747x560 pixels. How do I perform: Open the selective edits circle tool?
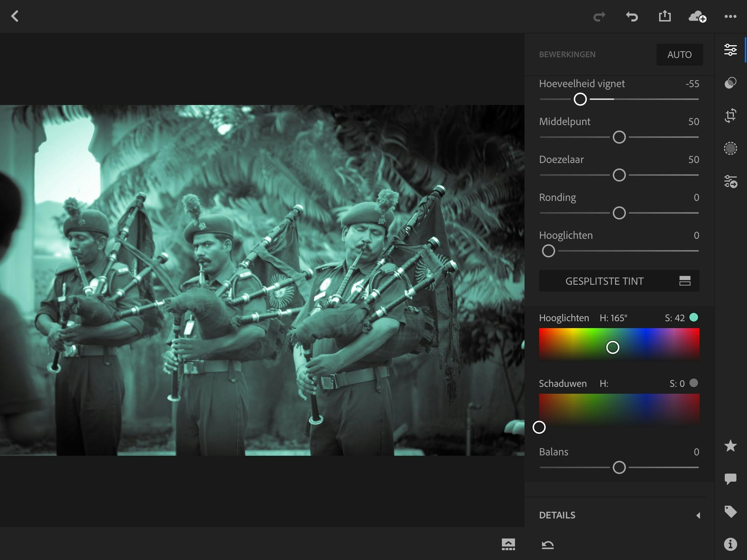point(730,148)
